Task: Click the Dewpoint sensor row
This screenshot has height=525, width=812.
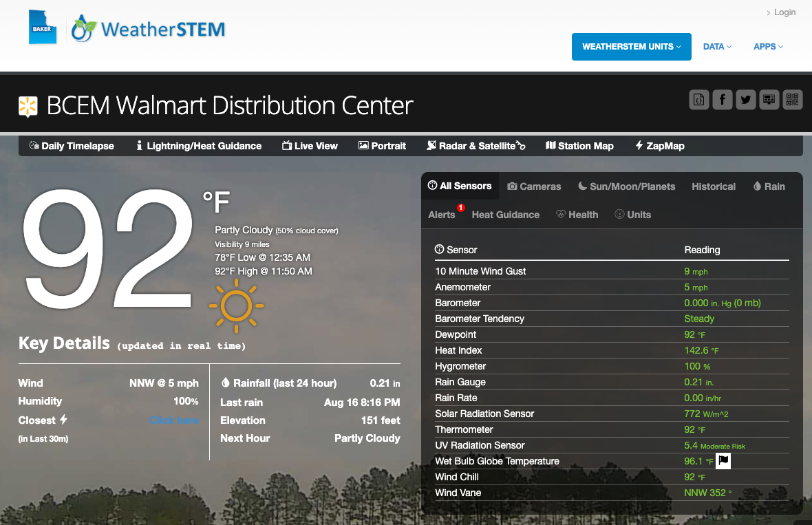Action: [612, 334]
